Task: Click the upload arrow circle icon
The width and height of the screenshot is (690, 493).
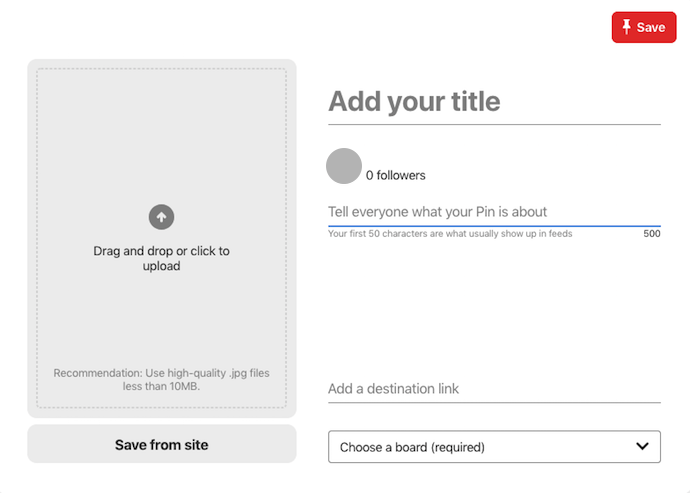Action: 161,217
